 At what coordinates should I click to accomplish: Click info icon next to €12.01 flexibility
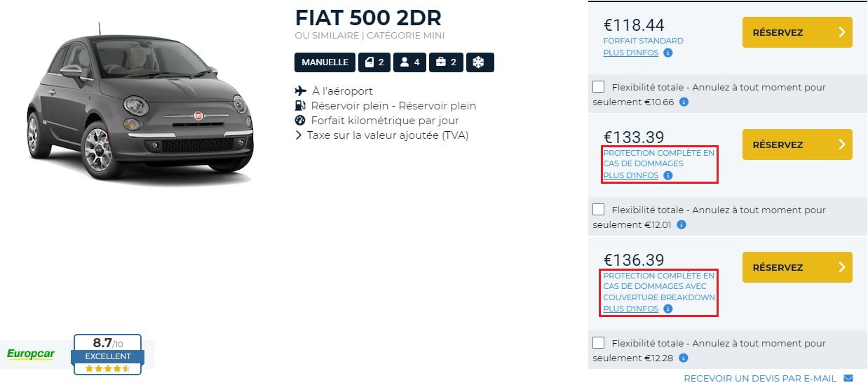(x=681, y=225)
